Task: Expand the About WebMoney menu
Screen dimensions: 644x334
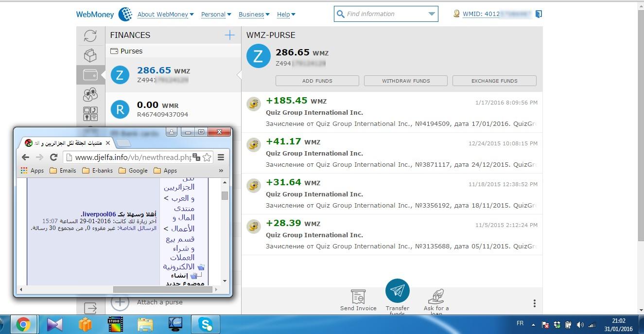Action: click(x=166, y=15)
